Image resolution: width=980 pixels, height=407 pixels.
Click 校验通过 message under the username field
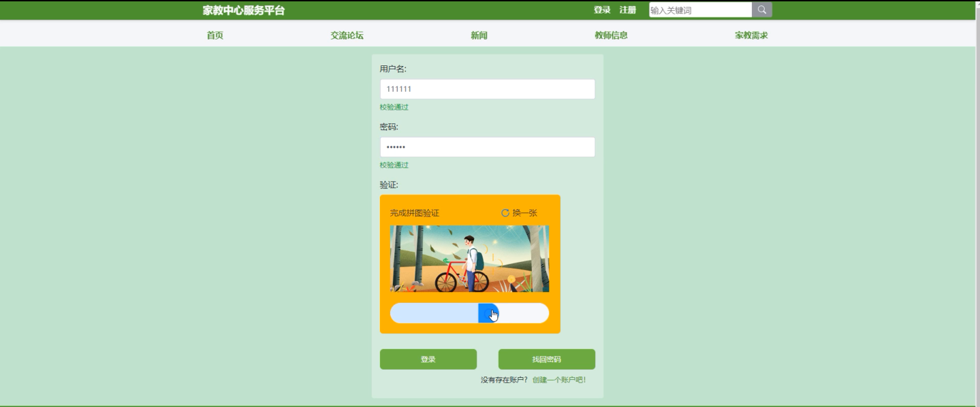coord(394,107)
